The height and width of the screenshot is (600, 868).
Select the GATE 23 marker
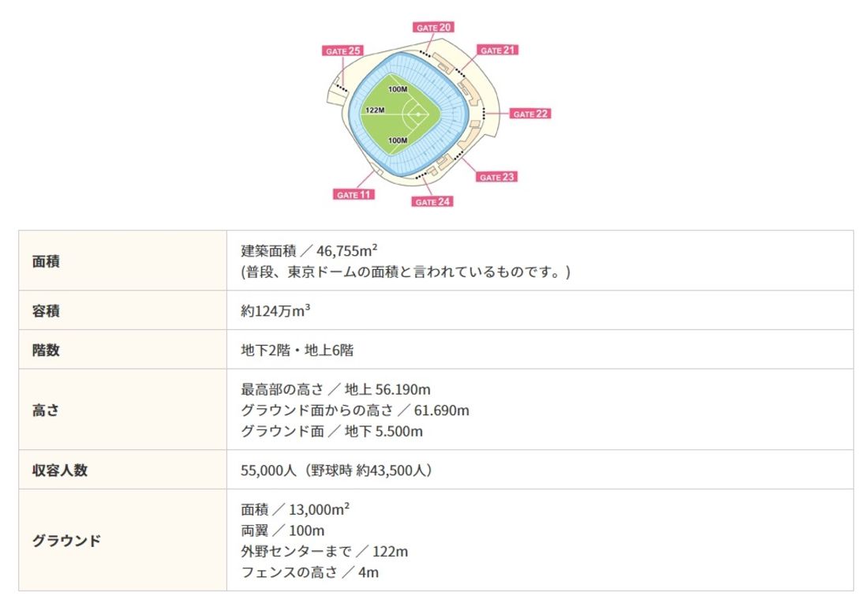click(x=496, y=177)
